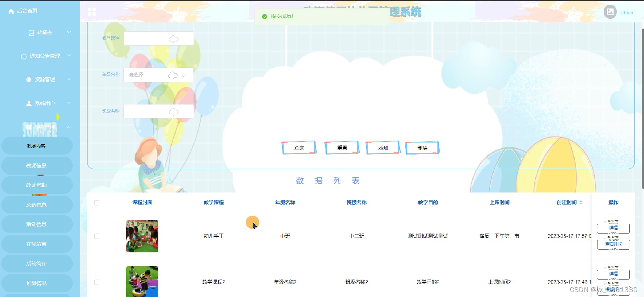644x297 pixels.
Task: Open the 班级情况 sidebar item
Action: (x=37, y=283)
